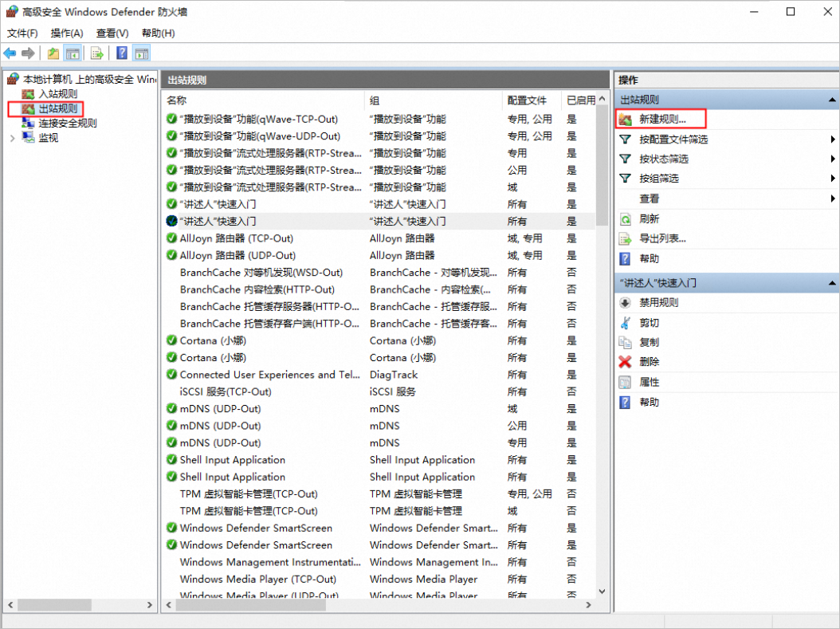
Task: Click the 刷新 refresh icon
Action: 626,219
